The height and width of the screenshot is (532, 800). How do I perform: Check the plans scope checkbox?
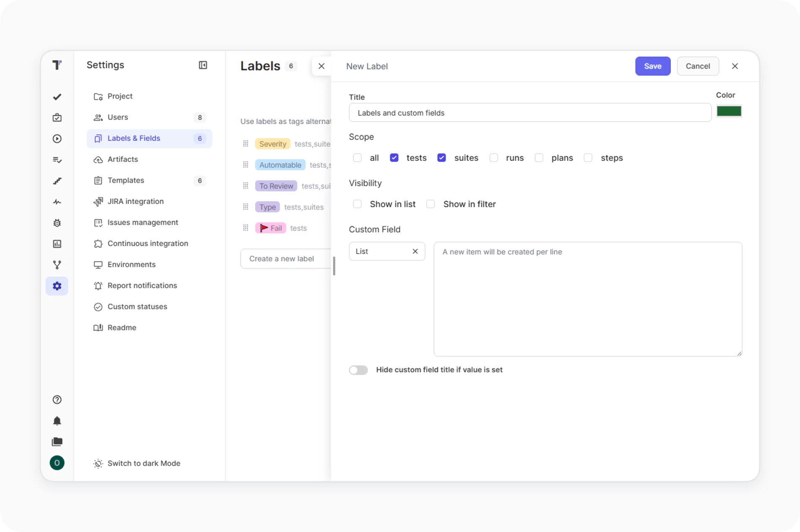[539, 158]
